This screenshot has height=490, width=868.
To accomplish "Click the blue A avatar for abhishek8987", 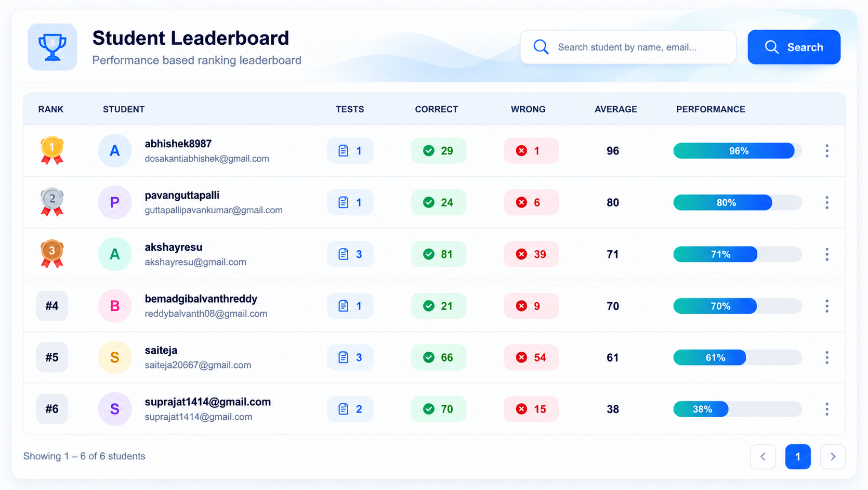I will [x=115, y=151].
